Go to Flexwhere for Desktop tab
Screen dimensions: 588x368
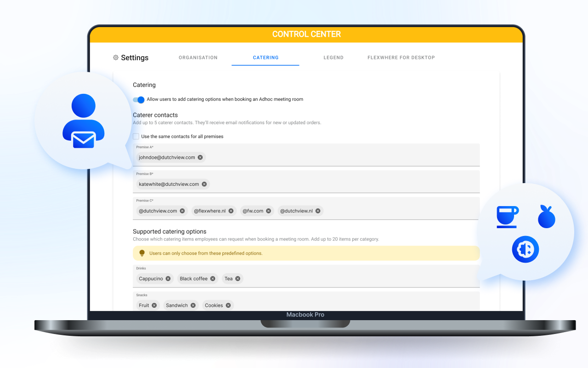[401, 57]
